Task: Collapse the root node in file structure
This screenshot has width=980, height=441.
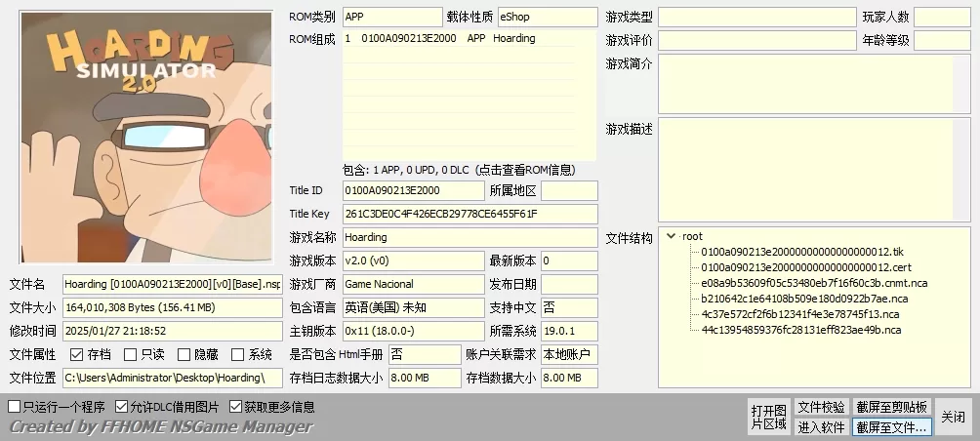Action: [671, 236]
